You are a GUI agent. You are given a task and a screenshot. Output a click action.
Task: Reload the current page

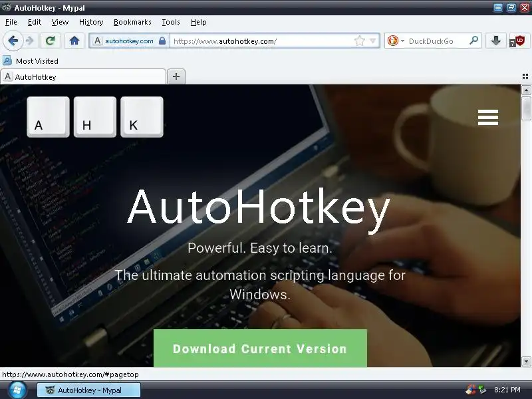pos(51,41)
